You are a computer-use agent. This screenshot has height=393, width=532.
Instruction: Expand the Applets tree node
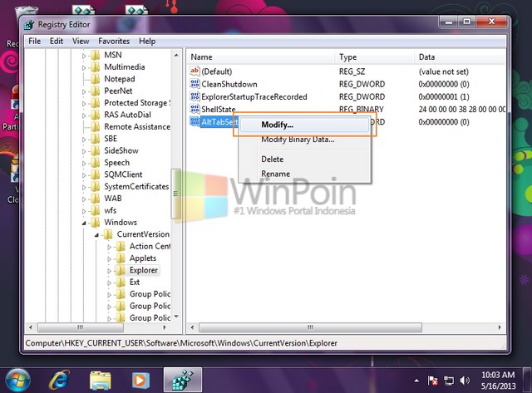pyautogui.click(x=109, y=258)
